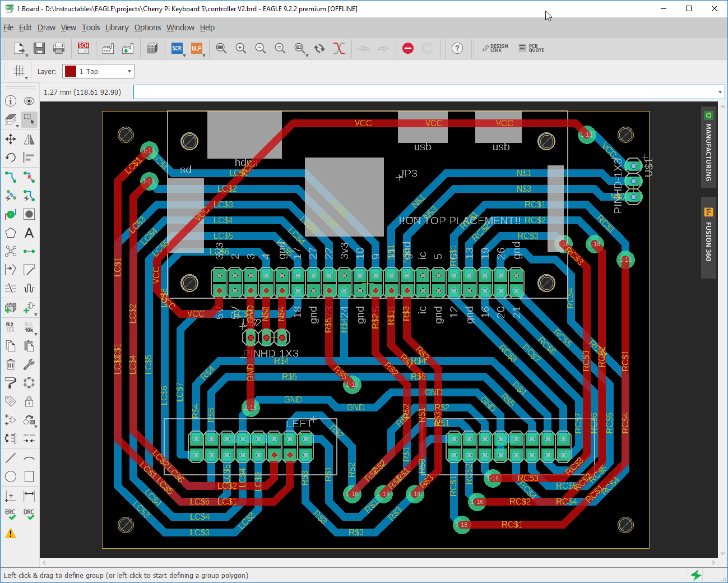
Task: Select the Mirror tool
Action: [x=29, y=139]
